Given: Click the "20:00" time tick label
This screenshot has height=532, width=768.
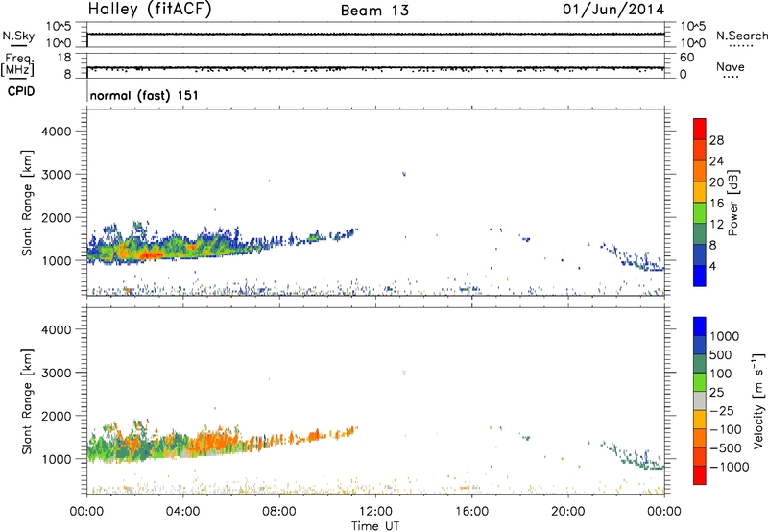Looking at the screenshot, I should (x=568, y=512).
